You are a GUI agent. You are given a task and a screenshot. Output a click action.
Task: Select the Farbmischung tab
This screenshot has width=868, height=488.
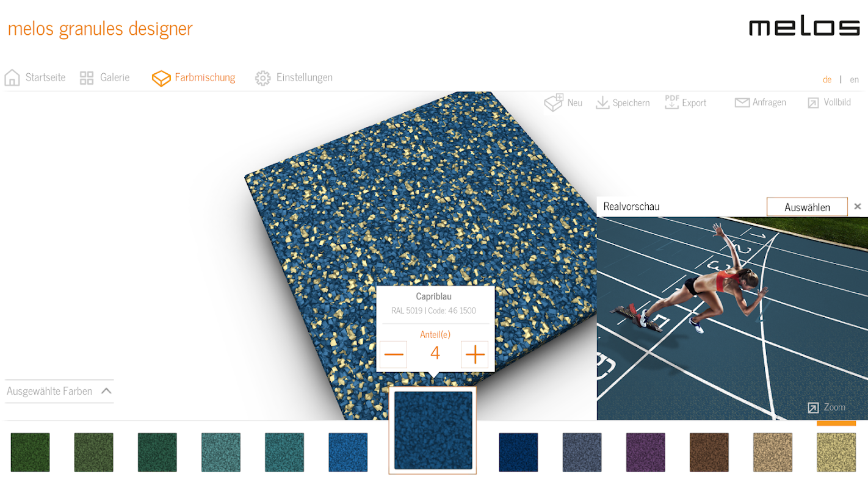(193, 77)
